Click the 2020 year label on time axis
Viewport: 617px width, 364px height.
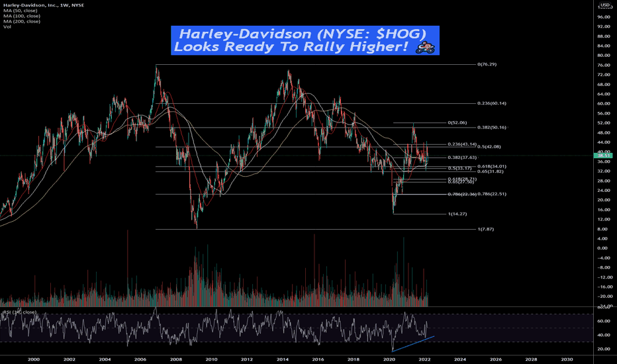[389, 359]
